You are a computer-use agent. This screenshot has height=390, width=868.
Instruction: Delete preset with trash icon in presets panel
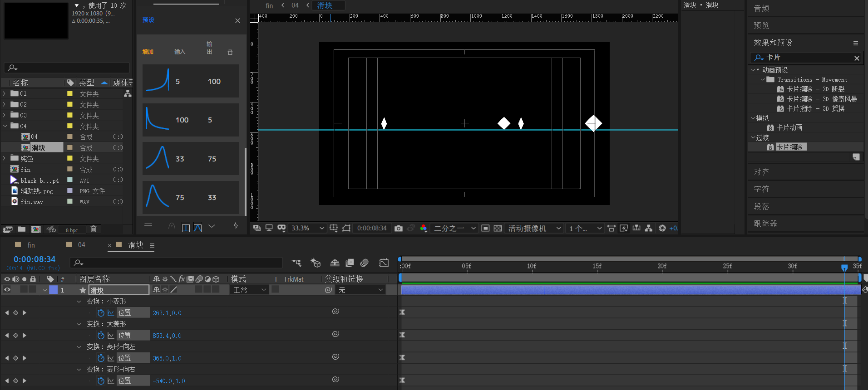point(230,52)
